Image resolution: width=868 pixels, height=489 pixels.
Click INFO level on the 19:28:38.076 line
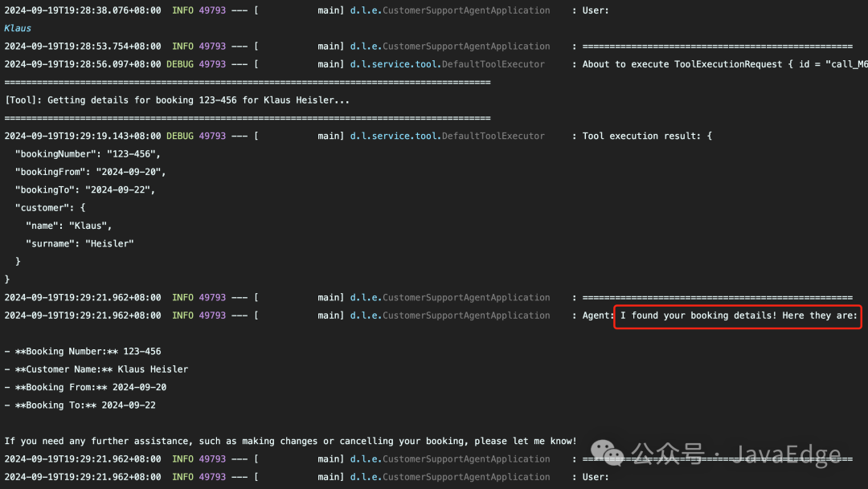click(x=182, y=10)
